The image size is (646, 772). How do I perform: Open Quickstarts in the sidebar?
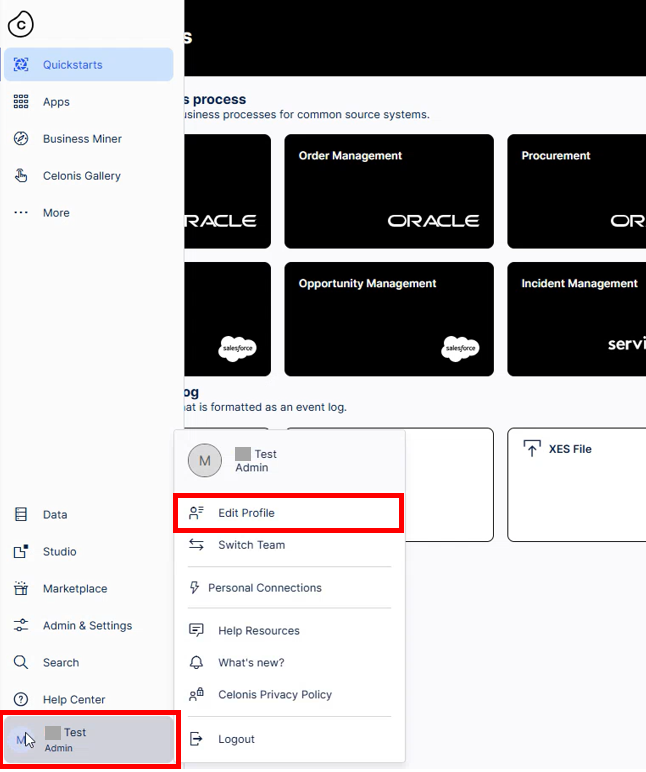[89, 64]
